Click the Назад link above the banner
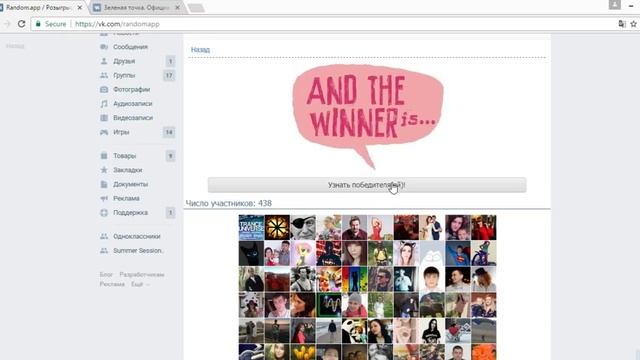This screenshot has height=360, width=640. (x=200, y=50)
